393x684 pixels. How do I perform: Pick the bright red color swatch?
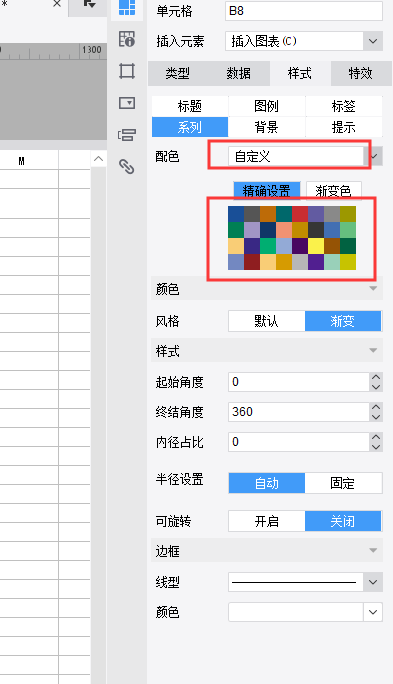point(300,214)
